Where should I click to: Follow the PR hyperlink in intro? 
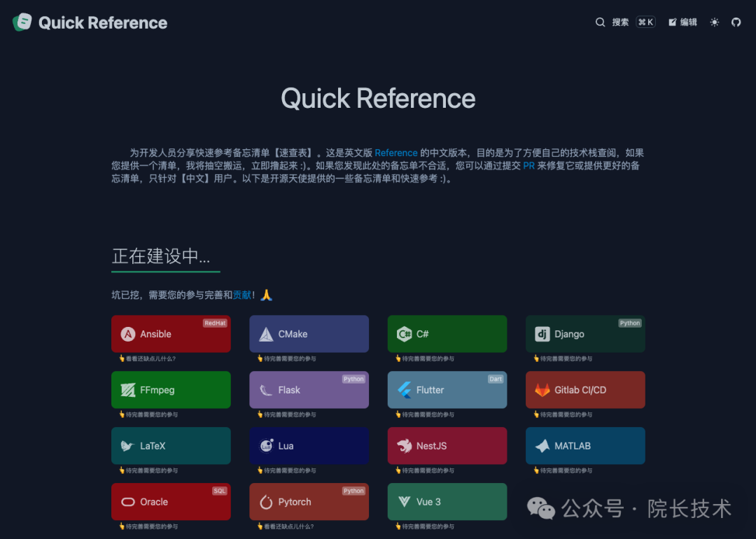pos(529,165)
